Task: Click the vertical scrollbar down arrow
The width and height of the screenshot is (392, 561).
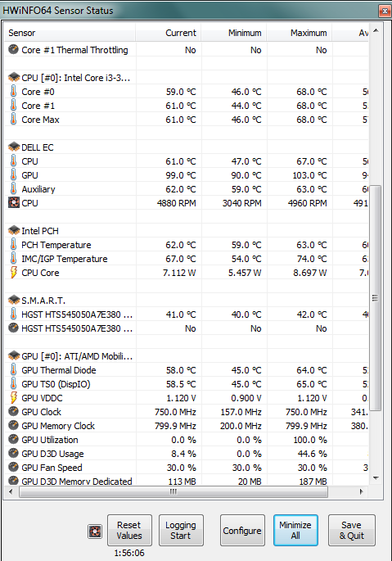Action: (376, 478)
